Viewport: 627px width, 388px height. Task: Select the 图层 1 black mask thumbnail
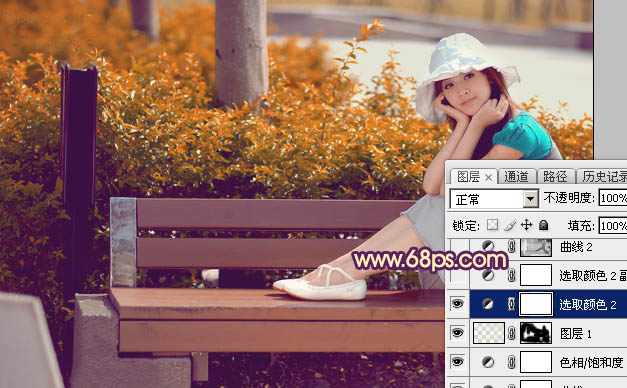[536, 333]
